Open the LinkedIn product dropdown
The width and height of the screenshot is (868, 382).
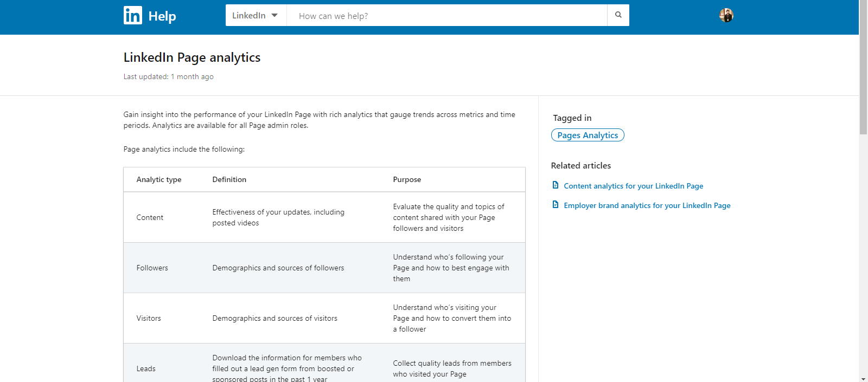[256, 15]
